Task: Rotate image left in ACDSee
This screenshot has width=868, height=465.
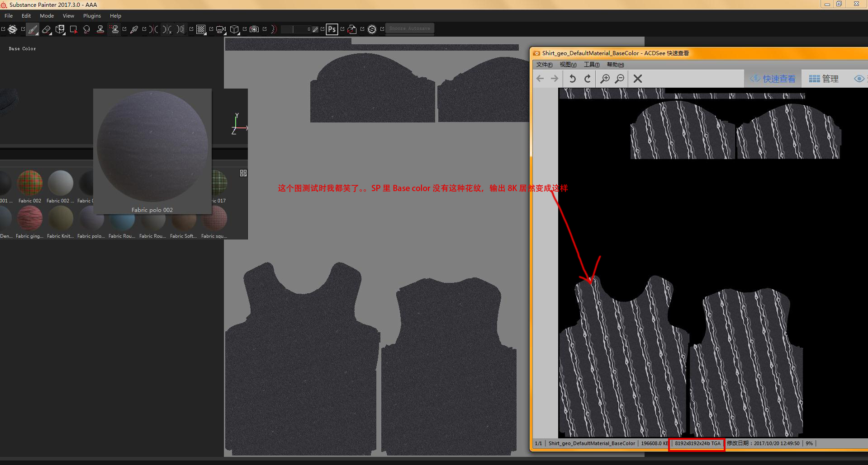Action: [572, 79]
